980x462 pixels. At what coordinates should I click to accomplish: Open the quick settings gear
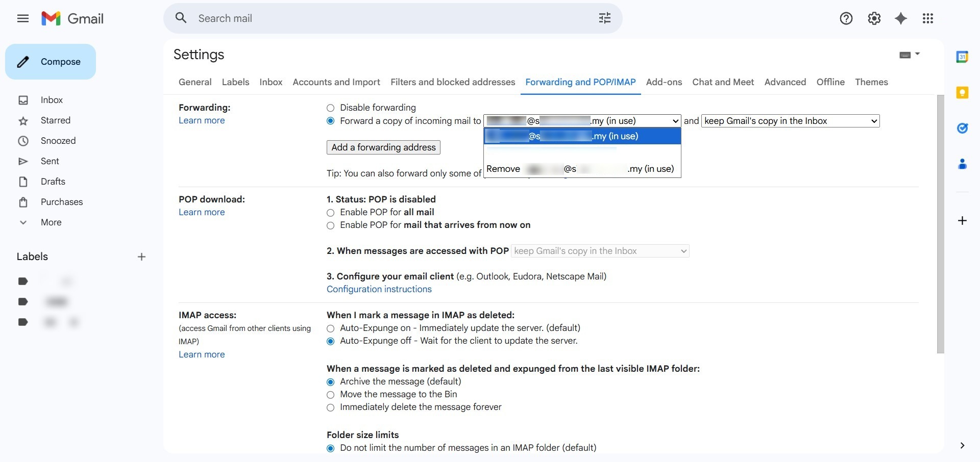pos(874,18)
